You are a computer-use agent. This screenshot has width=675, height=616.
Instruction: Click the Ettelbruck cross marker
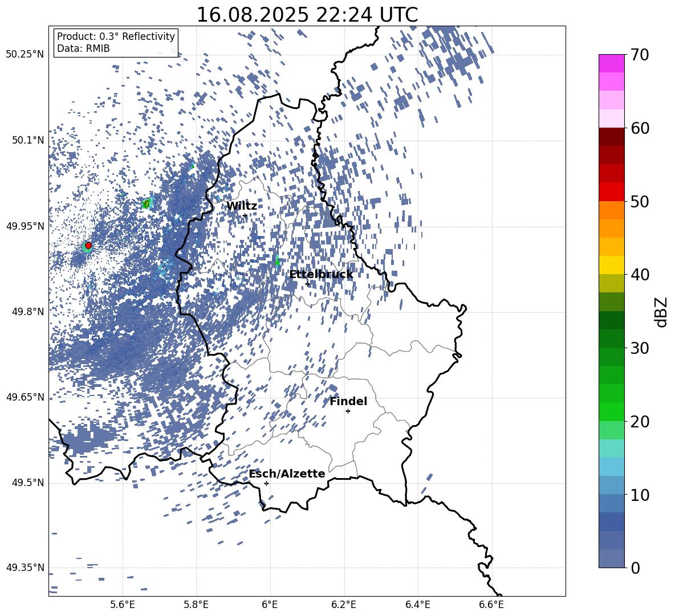307,284
